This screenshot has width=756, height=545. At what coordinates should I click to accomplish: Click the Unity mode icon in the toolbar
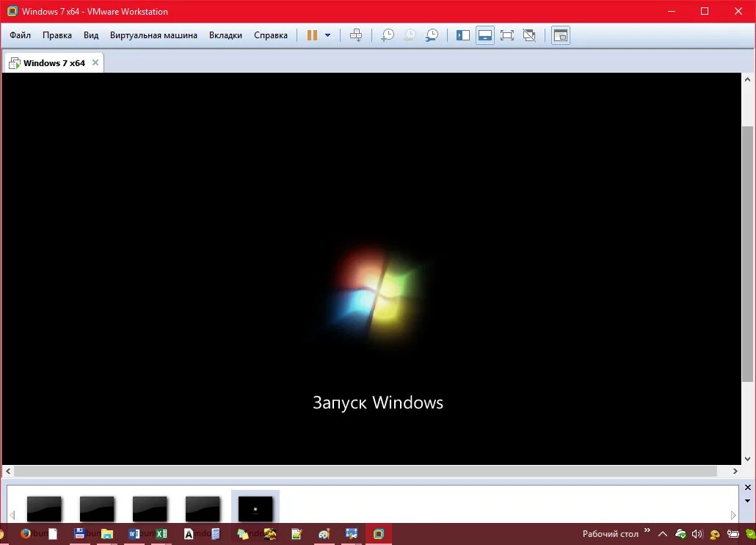529,35
